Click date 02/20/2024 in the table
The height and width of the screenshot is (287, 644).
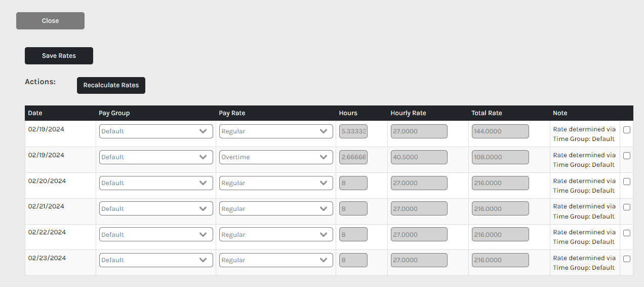click(47, 181)
